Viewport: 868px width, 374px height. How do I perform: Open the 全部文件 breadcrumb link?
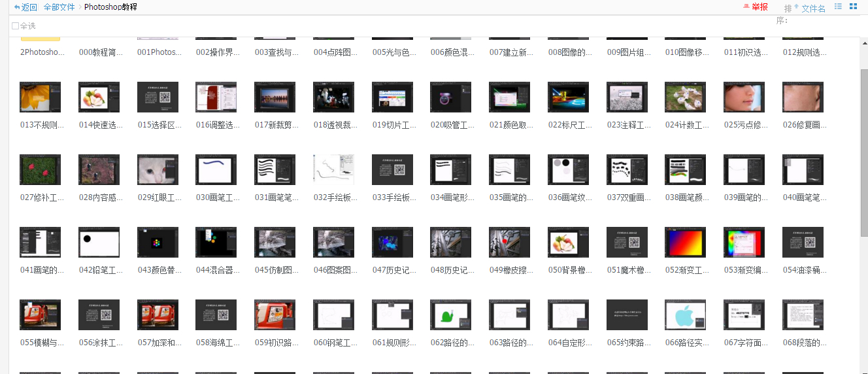point(59,7)
